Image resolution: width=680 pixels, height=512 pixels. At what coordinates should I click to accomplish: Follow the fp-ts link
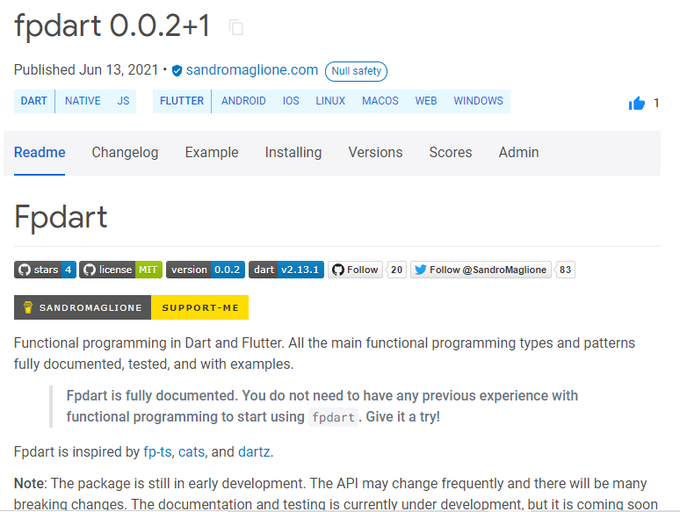tap(157, 452)
